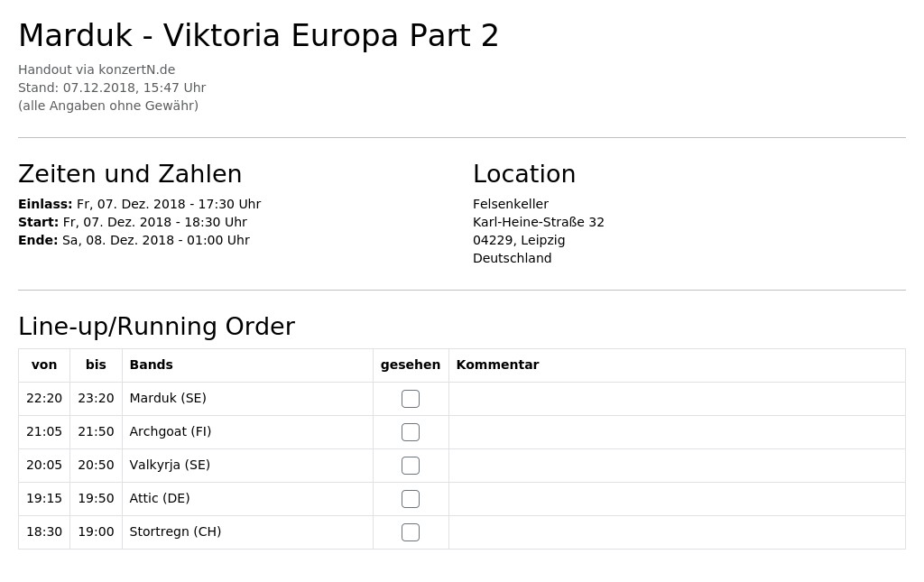Toggle the gesehen checkbox for Attic (DE)
924x582 pixels.
click(411, 499)
